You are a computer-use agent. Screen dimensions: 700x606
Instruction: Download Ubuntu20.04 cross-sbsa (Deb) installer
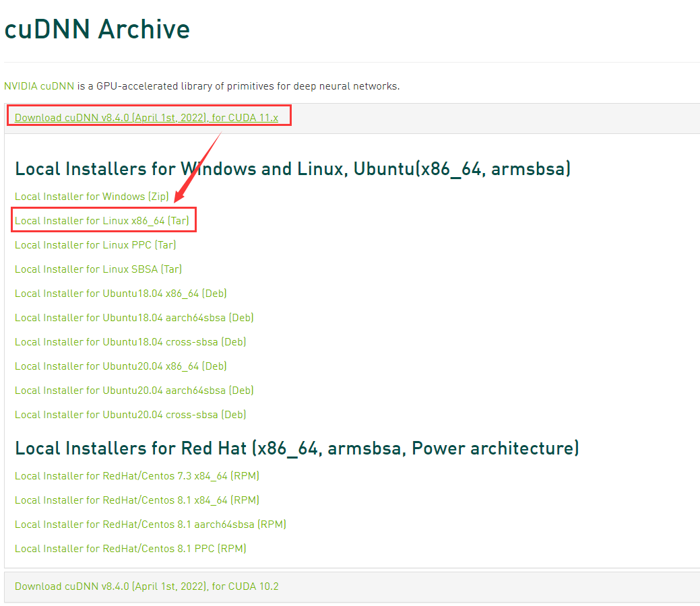point(130,415)
